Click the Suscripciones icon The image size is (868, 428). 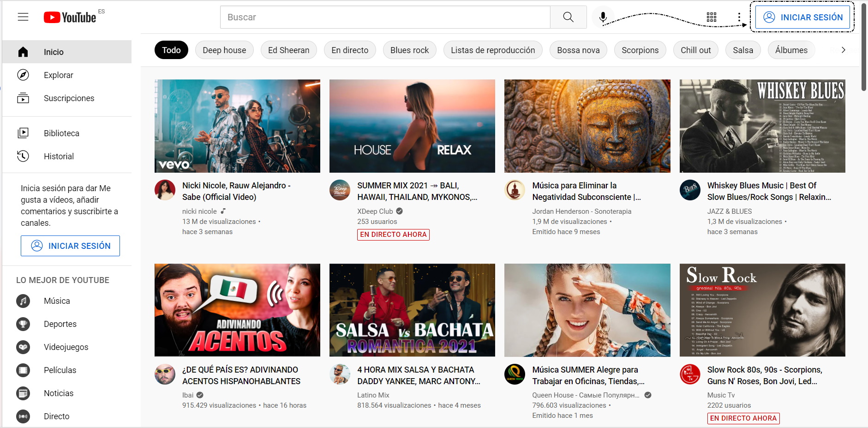click(23, 98)
